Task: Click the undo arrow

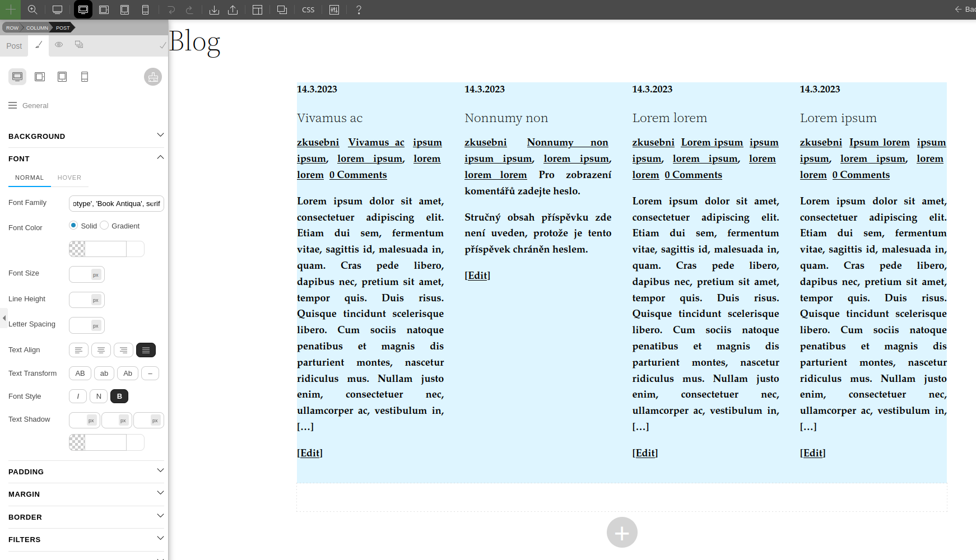Action: tap(171, 10)
